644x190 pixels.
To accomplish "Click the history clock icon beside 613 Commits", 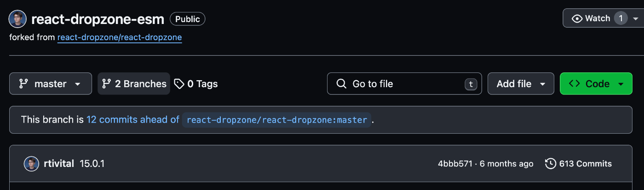I will (550, 164).
